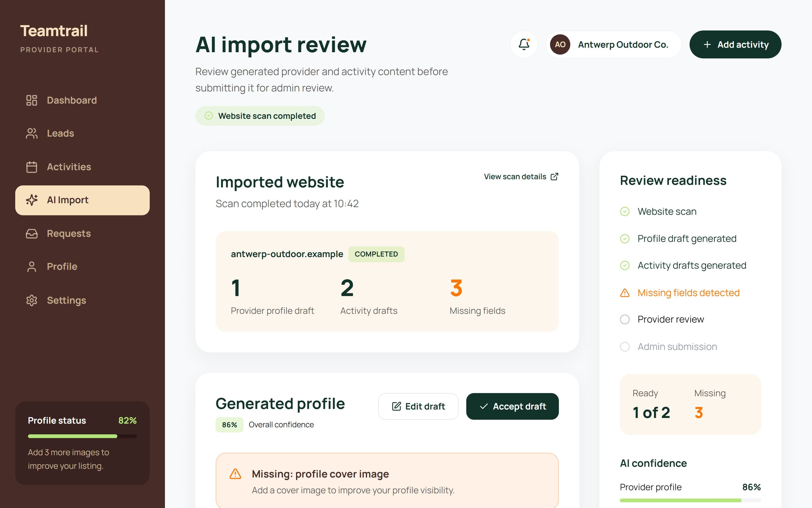Screen dimensions: 812x508
Task: Click warning icon on missing cover image alert
Action: coord(235,474)
